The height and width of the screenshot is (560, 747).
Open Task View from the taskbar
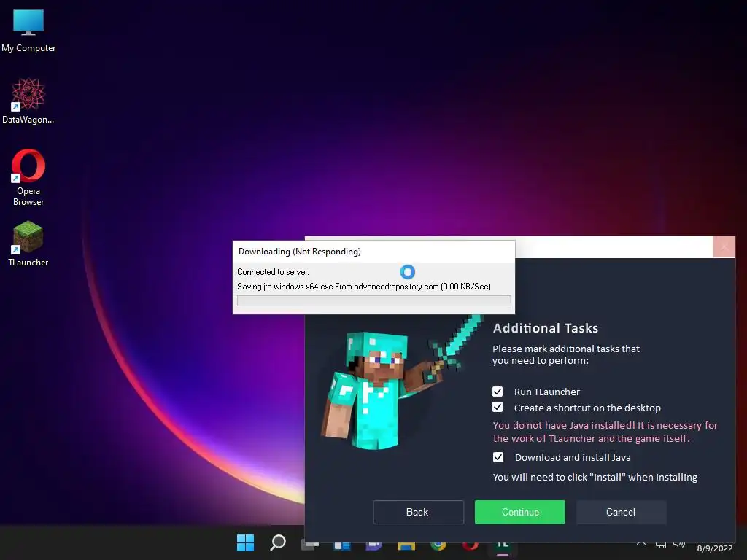[x=309, y=544]
